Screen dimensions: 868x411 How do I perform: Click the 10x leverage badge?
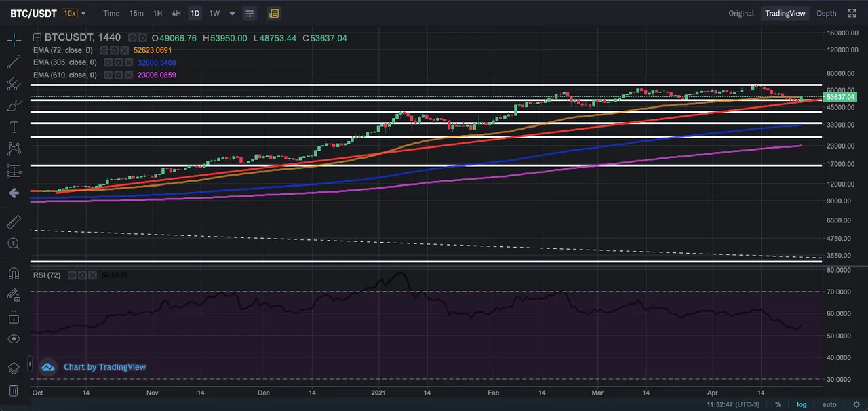pyautogui.click(x=69, y=14)
